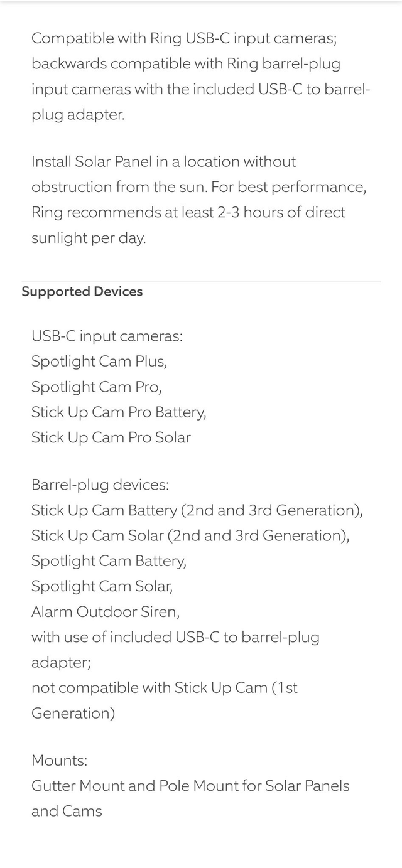This screenshot has width=402, height=868.
Task: Click the Supported Devices section heading
Action: pos(82,292)
